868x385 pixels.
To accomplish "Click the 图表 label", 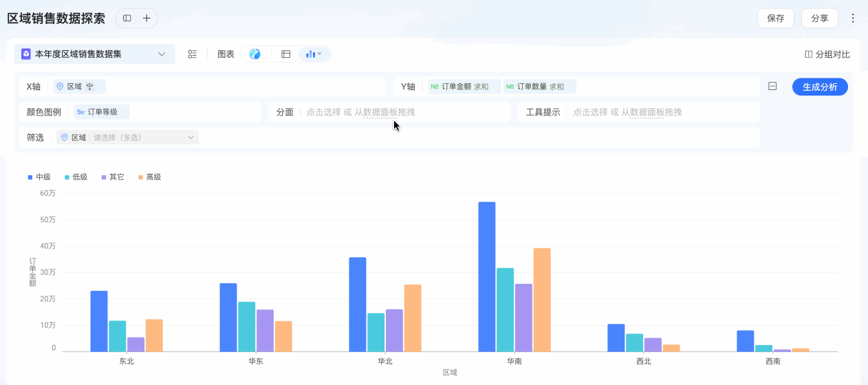I will [226, 54].
